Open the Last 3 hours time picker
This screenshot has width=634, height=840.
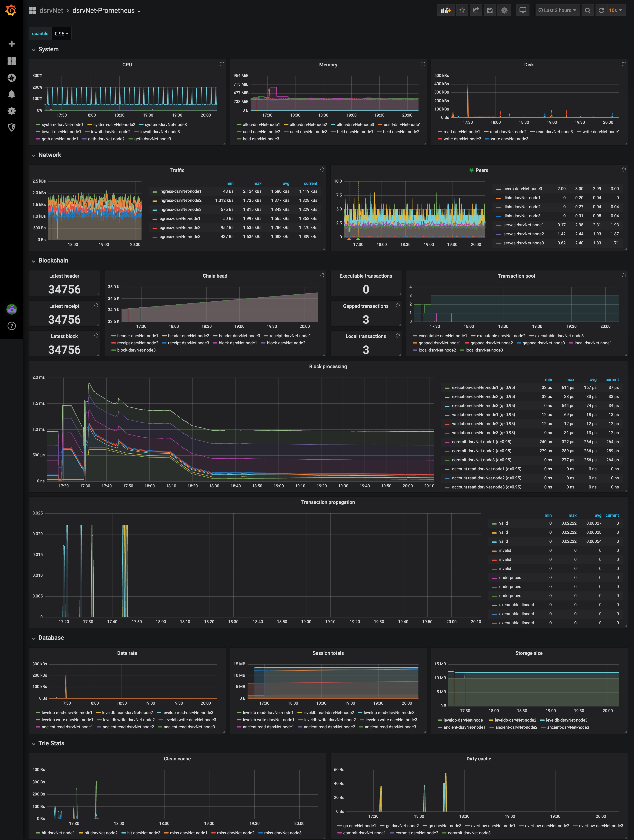tap(557, 10)
